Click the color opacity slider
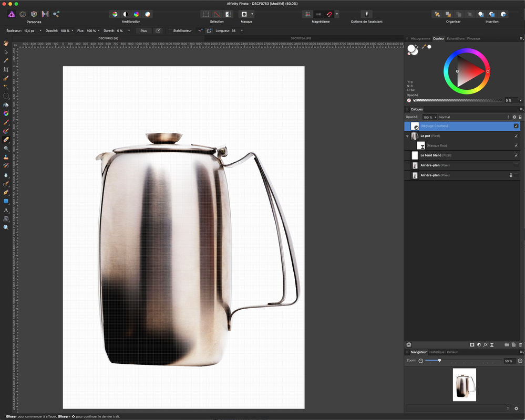This screenshot has width=525, height=420. (x=458, y=100)
